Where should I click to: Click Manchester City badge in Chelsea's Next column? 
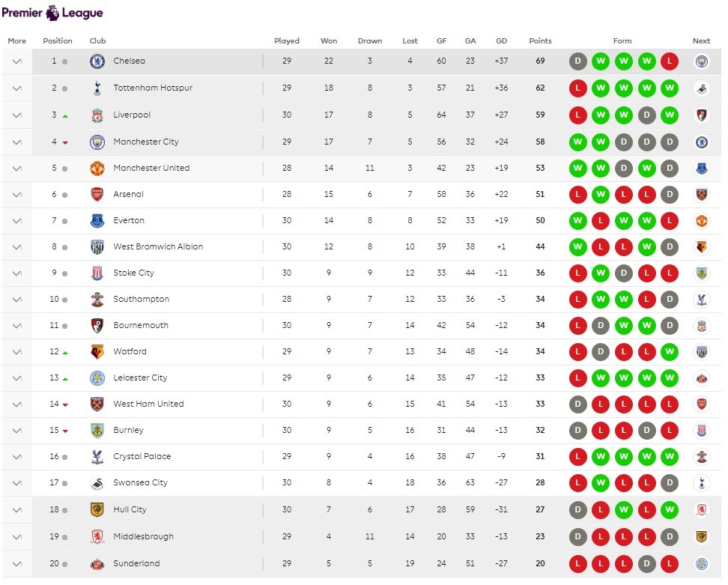pyautogui.click(x=702, y=61)
